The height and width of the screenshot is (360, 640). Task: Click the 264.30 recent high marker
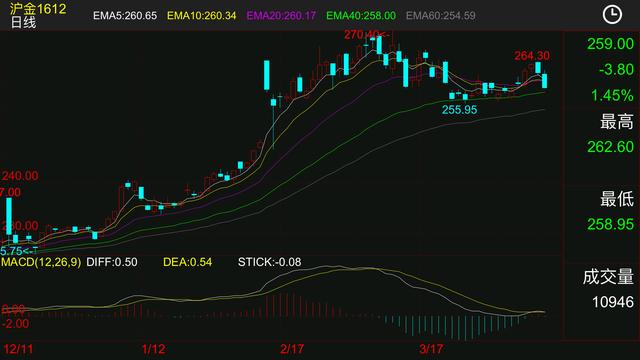pos(532,56)
